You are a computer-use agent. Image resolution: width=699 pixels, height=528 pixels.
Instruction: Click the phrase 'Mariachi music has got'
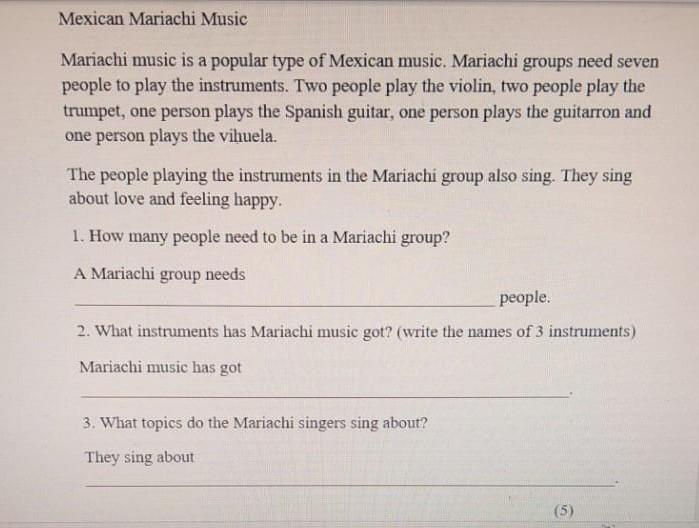160,367
